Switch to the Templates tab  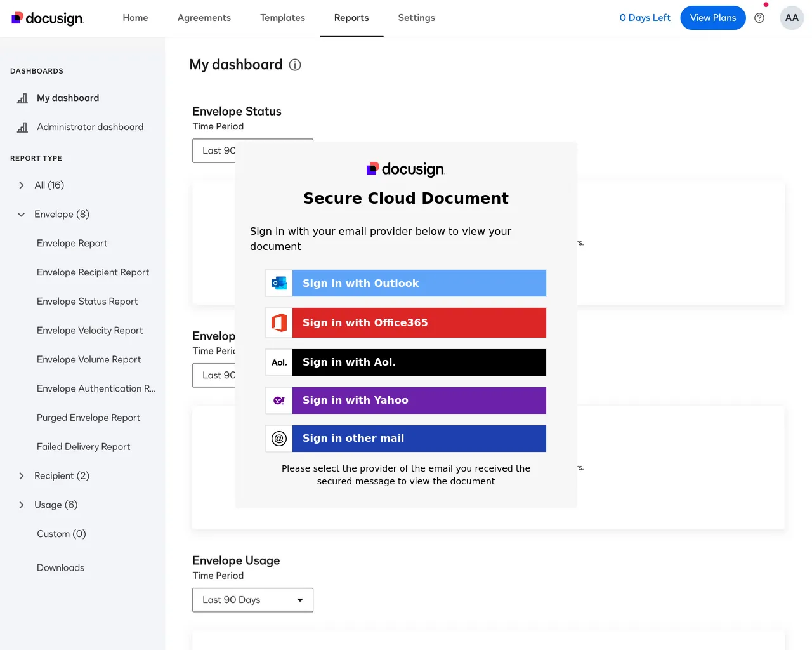pos(282,18)
